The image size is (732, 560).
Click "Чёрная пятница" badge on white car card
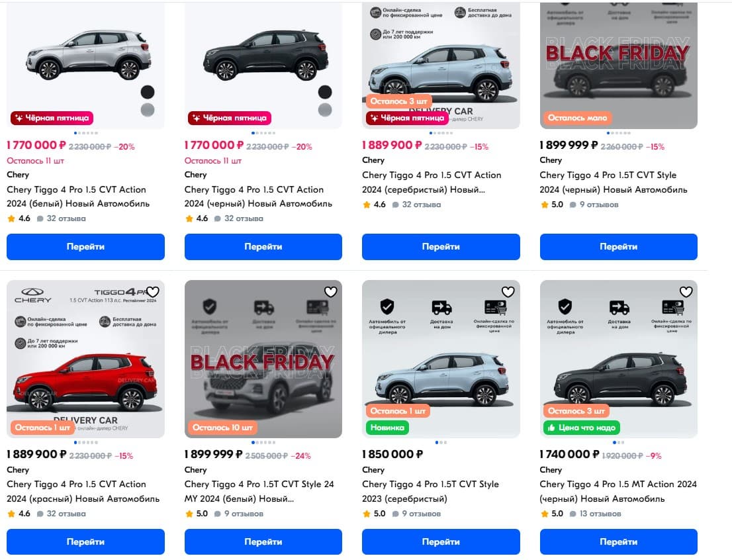52,118
